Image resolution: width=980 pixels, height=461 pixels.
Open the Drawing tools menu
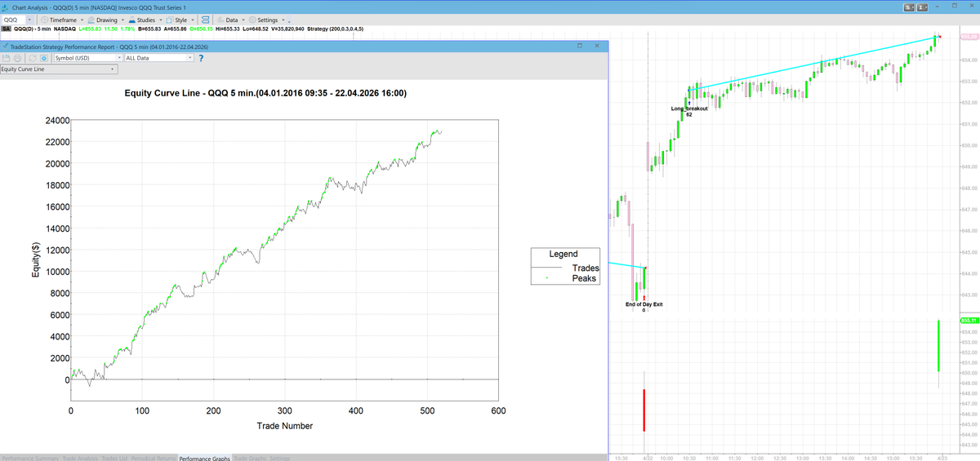point(105,19)
